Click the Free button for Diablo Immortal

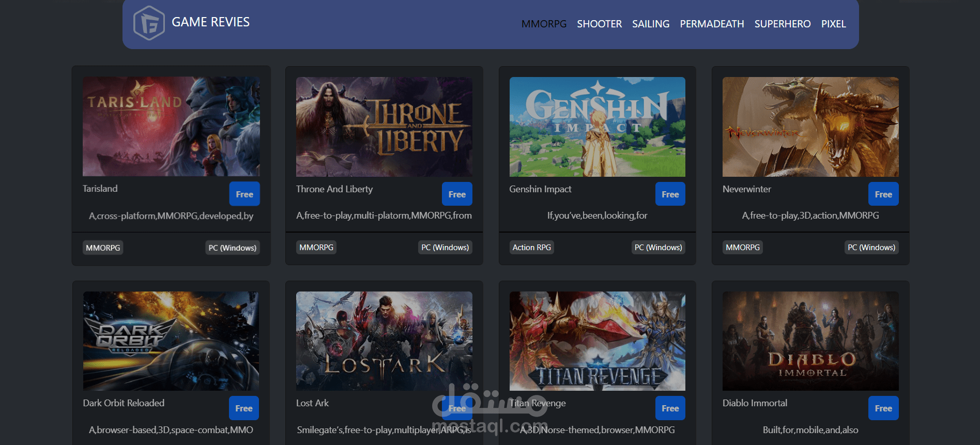tap(883, 408)
